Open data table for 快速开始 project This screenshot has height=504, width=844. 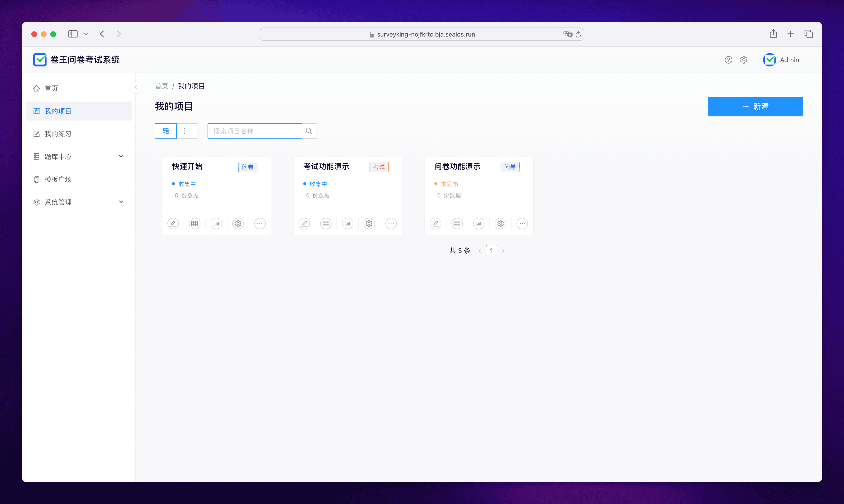(195, 224)
